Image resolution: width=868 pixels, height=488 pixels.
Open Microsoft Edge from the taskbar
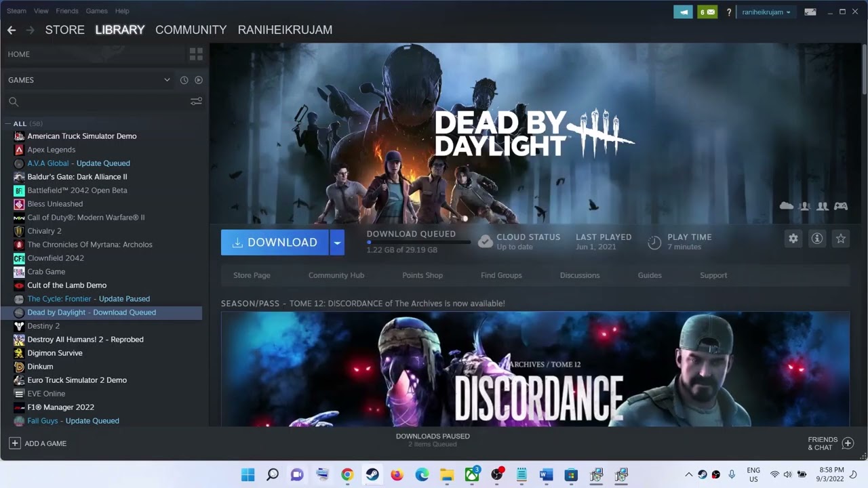click(422, 474)
